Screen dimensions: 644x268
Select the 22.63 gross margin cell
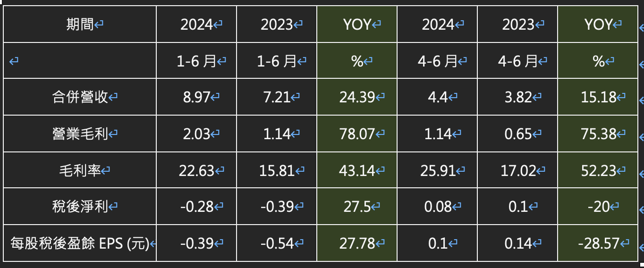pos(196,170)
